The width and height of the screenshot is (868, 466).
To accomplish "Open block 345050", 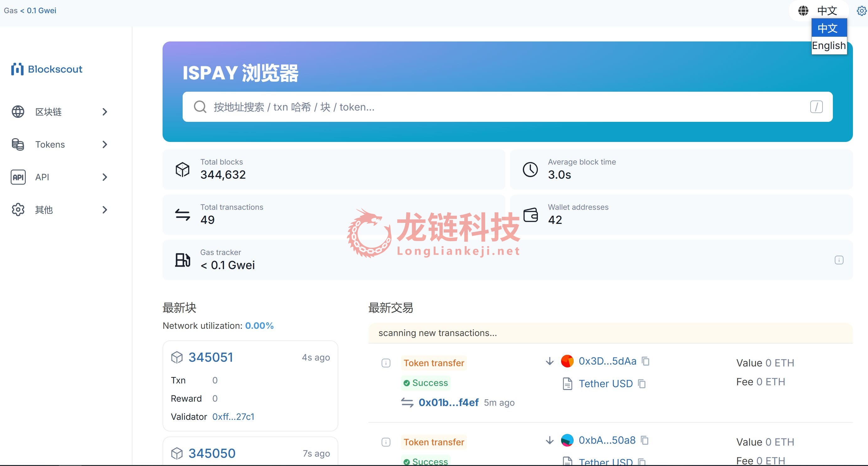I will pos(212,453).
